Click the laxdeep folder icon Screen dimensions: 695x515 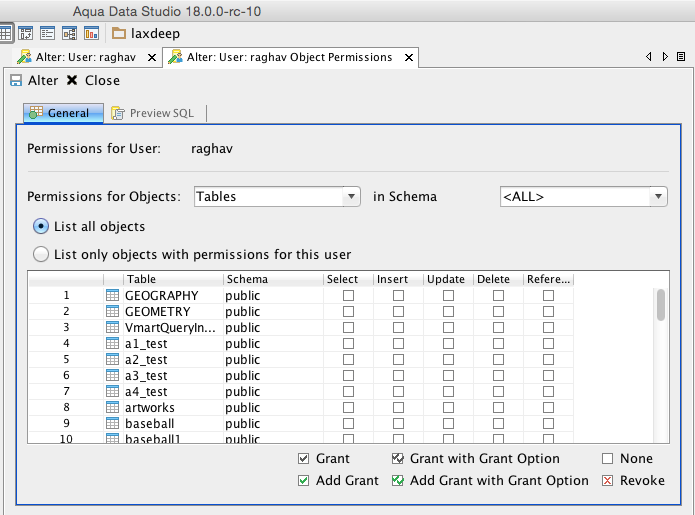[x=119, y=33]
